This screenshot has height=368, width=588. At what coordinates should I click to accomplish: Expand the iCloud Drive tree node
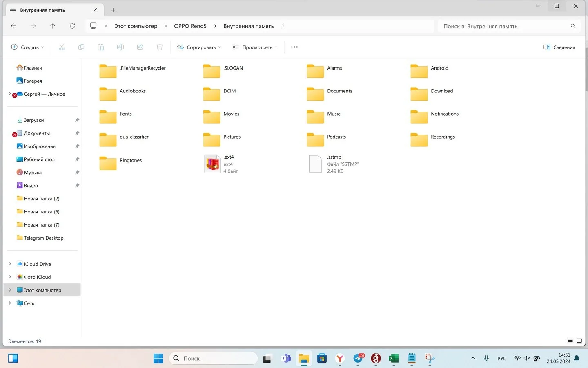[x=10, y=264]
